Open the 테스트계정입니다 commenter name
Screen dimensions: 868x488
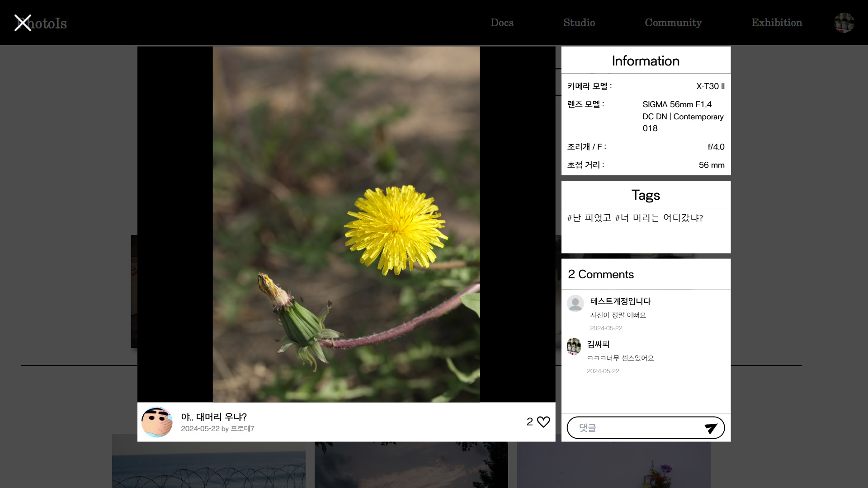coord(620,301)
